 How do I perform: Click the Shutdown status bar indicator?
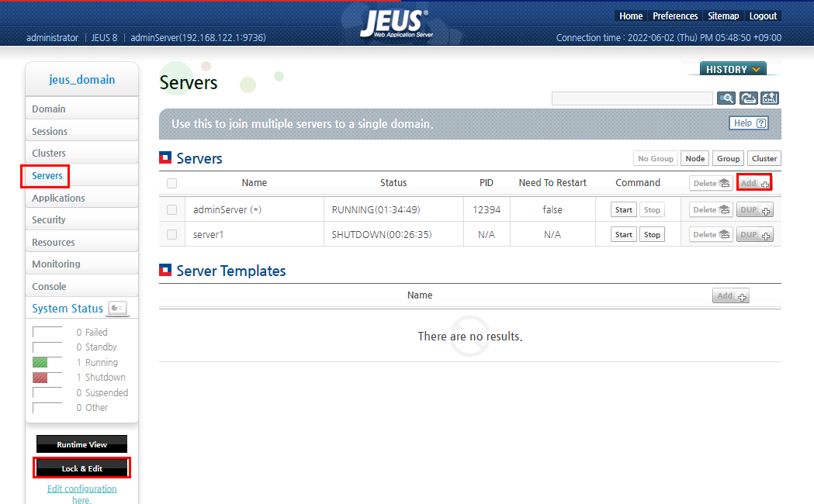point(47,377)
